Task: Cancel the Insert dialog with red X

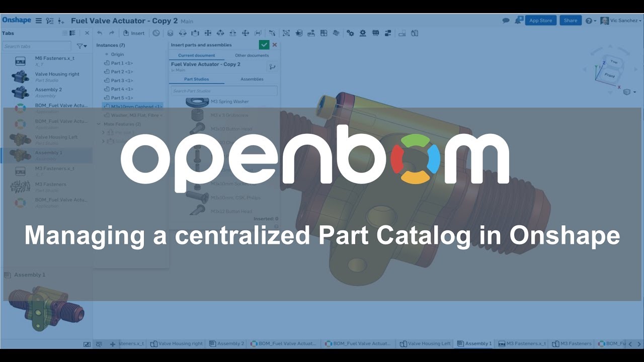Action: pos(275,45)
